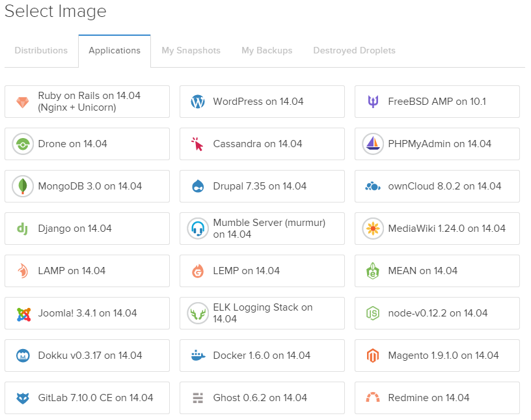
Task: Select Mumble Server (murmur) on 14.04 text
Action: pos(269,229)
